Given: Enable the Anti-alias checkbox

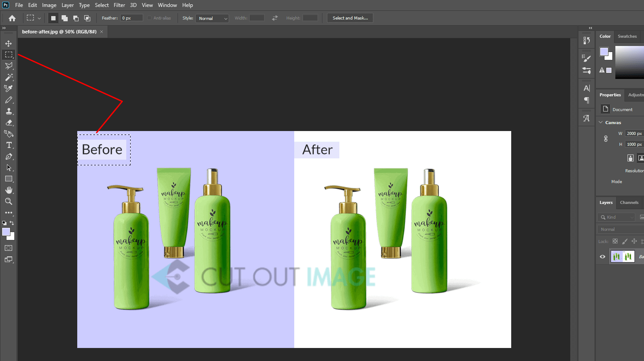Looking at the screenshot, I should point(149,18).
